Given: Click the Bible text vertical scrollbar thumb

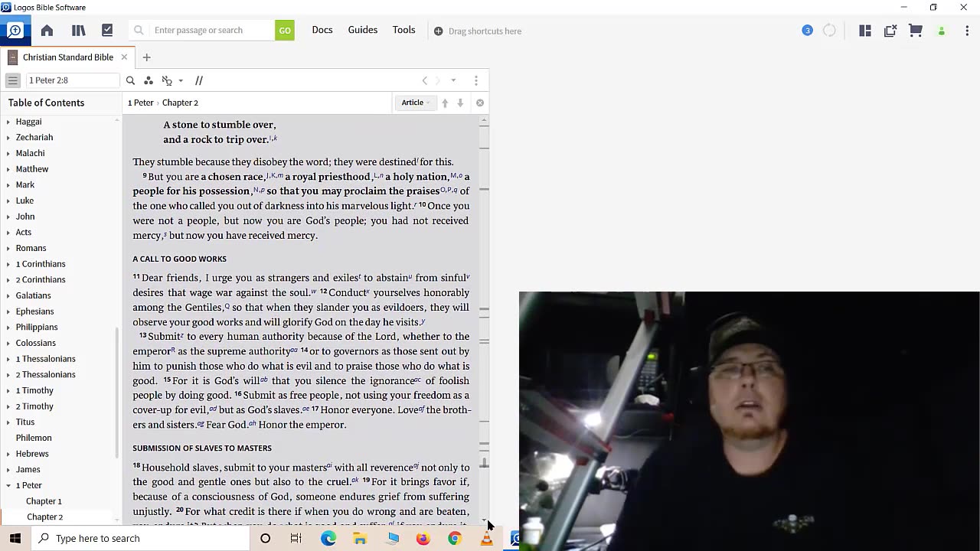Looking at the screenshot, I should 484,464.
